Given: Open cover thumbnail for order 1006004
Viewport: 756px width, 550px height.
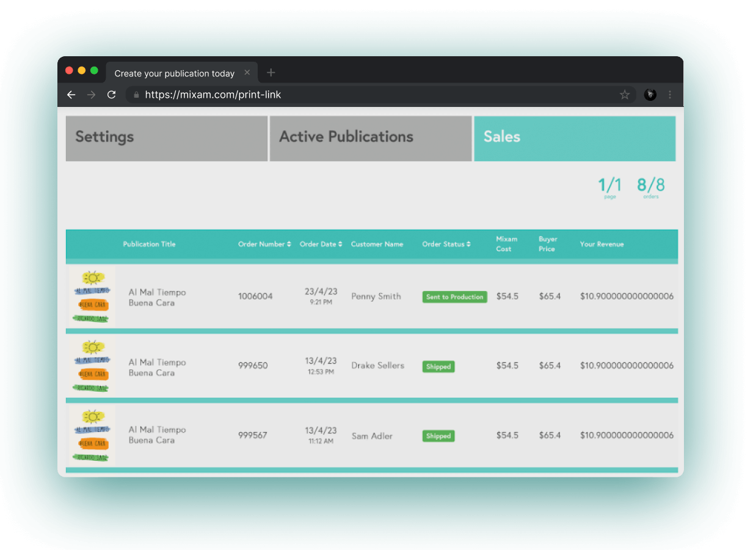Looking at the screenshot, I should pyautogui.click(x=92, y=296).
